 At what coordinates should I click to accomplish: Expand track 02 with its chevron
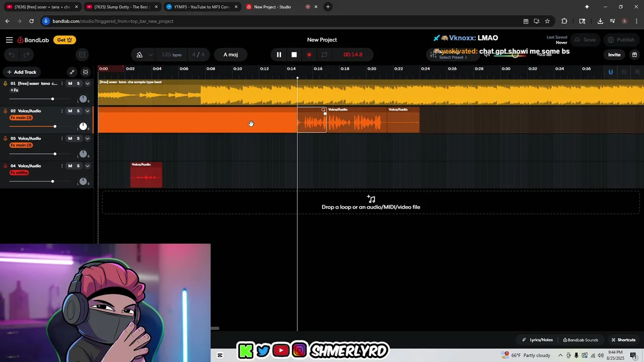[x=87, y=111]
